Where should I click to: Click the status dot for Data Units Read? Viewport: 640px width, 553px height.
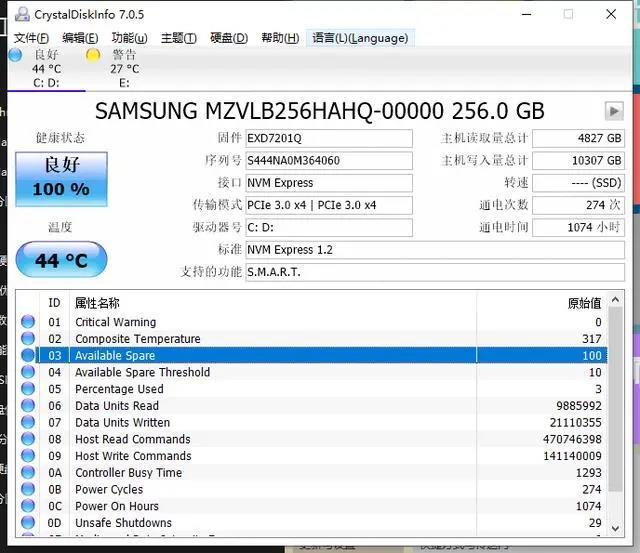[x=28, y=405]
